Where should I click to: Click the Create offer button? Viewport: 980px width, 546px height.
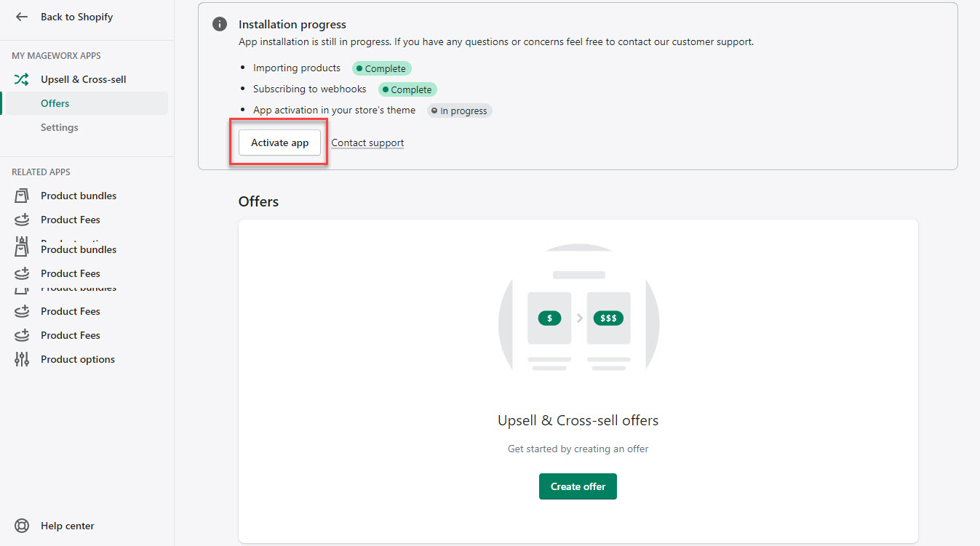pos(578,486)
